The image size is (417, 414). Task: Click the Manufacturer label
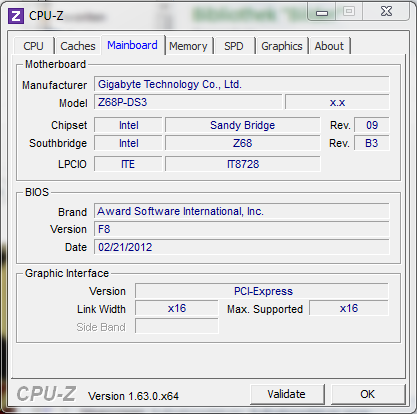click(x=55, y=85)
